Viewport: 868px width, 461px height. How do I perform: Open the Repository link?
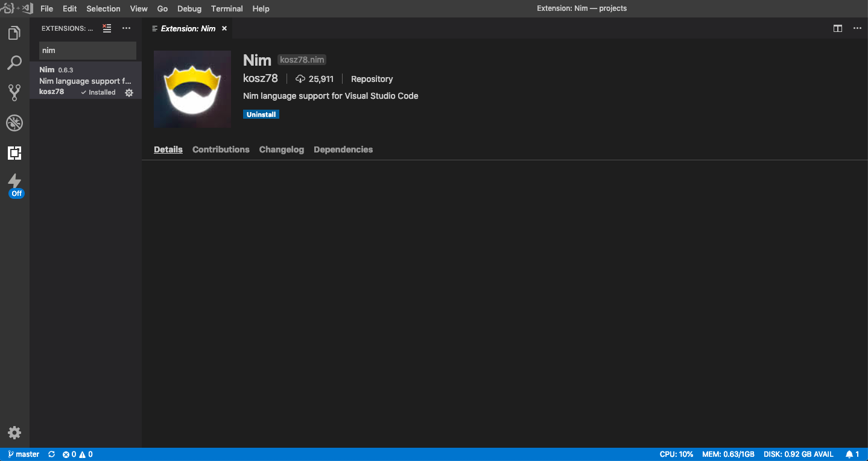pos(372,79)
